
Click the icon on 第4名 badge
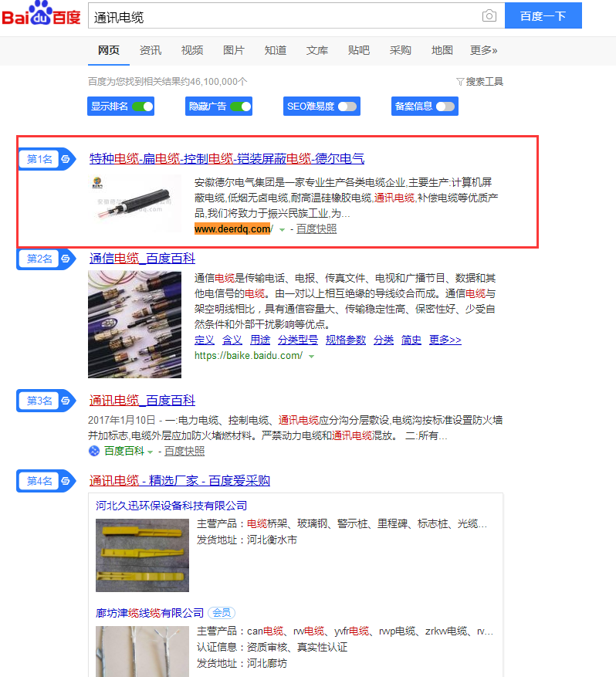click(x=66, y=481)
